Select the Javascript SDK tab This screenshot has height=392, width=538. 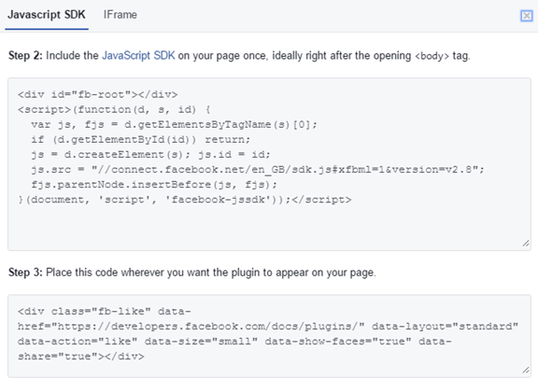tap(47, 15)
